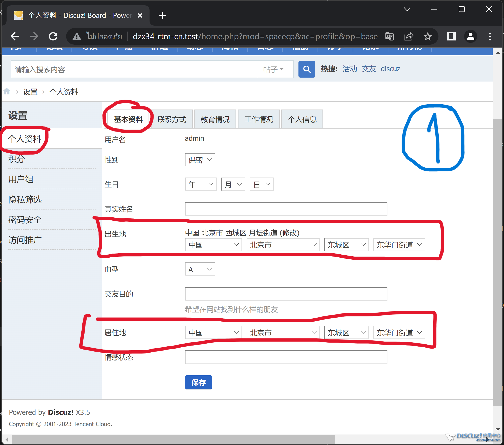Switch to the 工作情况 tab
This screenshot has height=445, width=504.
coord(259,119)
